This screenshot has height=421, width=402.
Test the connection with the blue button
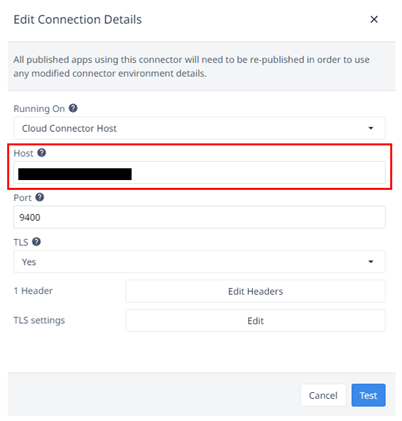[368, 395]
